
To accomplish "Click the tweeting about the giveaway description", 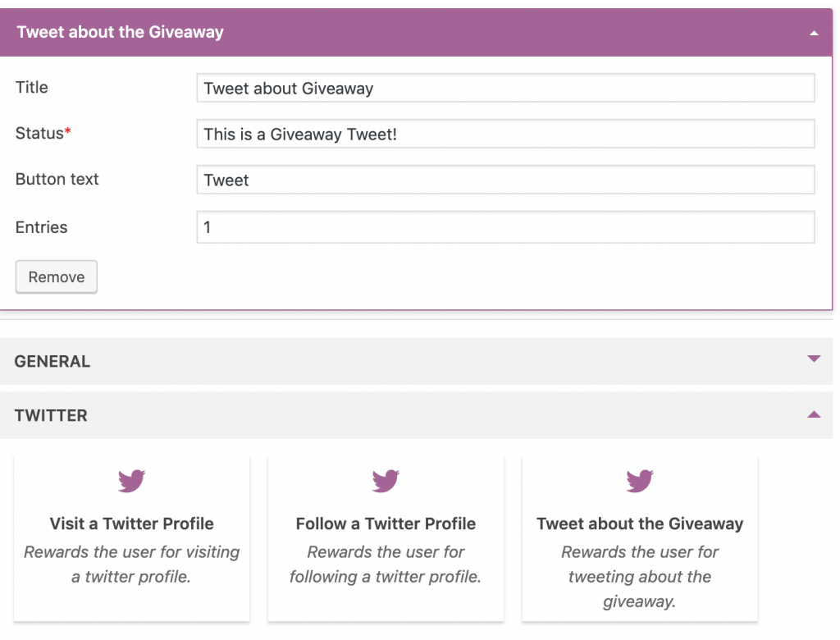I will (640, 577).
